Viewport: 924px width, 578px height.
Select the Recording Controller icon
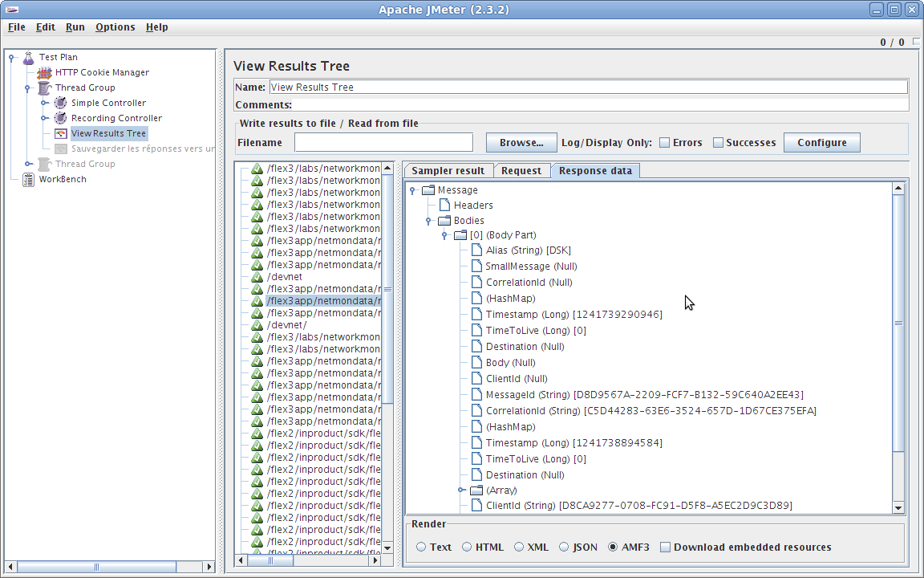[x=60, y=117]
